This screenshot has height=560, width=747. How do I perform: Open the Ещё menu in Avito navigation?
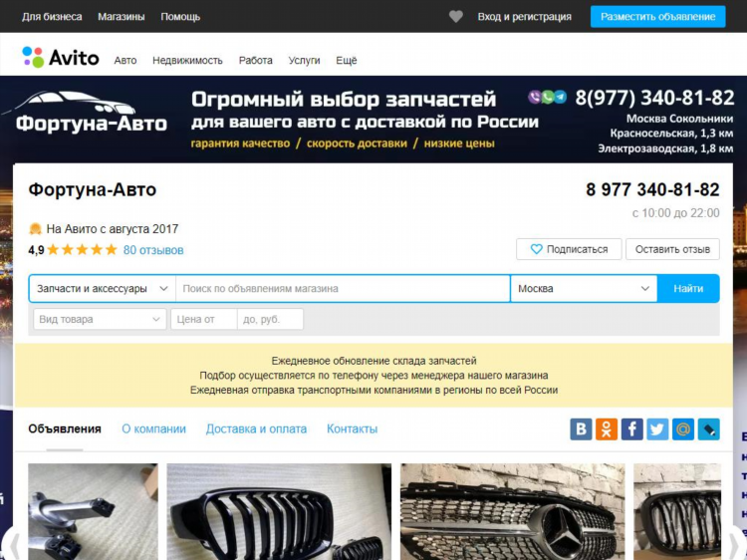347,61
